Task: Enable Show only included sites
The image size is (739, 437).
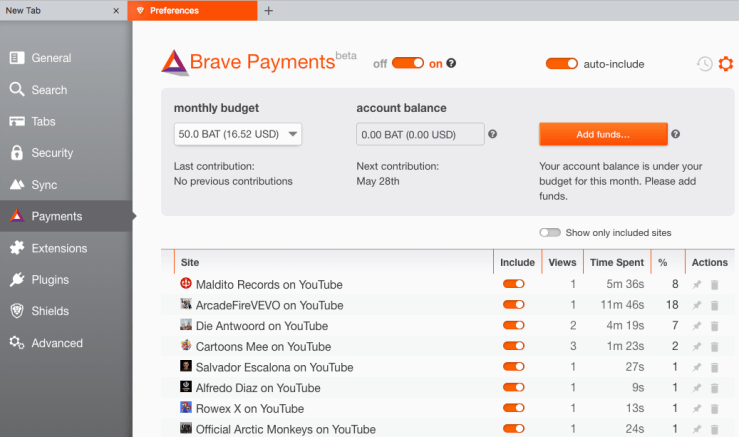Action: pos(550,233)
